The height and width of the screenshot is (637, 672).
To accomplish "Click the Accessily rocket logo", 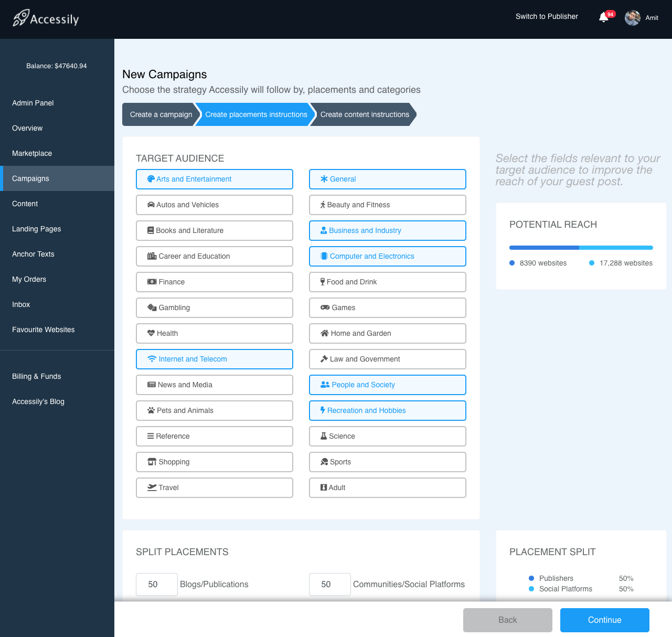I will point(46,18).
